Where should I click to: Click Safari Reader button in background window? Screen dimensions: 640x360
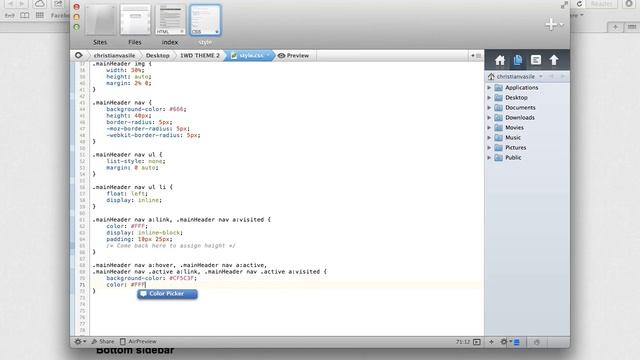coord(602,4)
